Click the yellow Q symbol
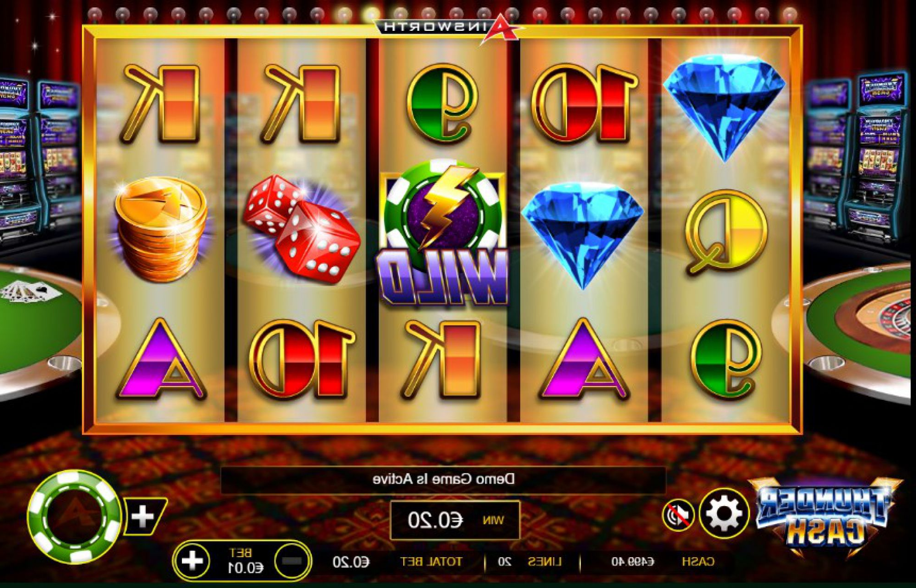Image resolution: width=916 pixels, height=588 pixels. (x=726, y=232)
